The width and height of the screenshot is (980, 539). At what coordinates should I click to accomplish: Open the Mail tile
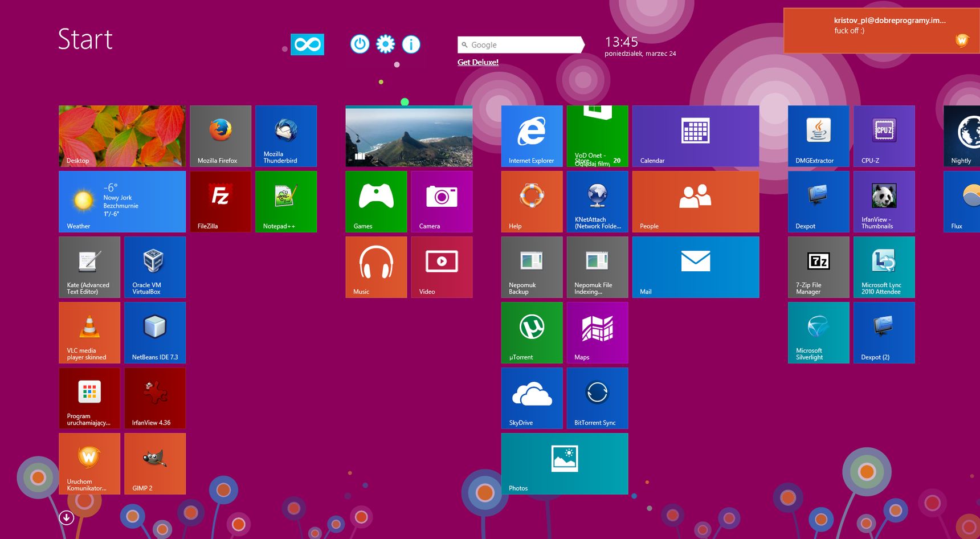click(696, 267)
